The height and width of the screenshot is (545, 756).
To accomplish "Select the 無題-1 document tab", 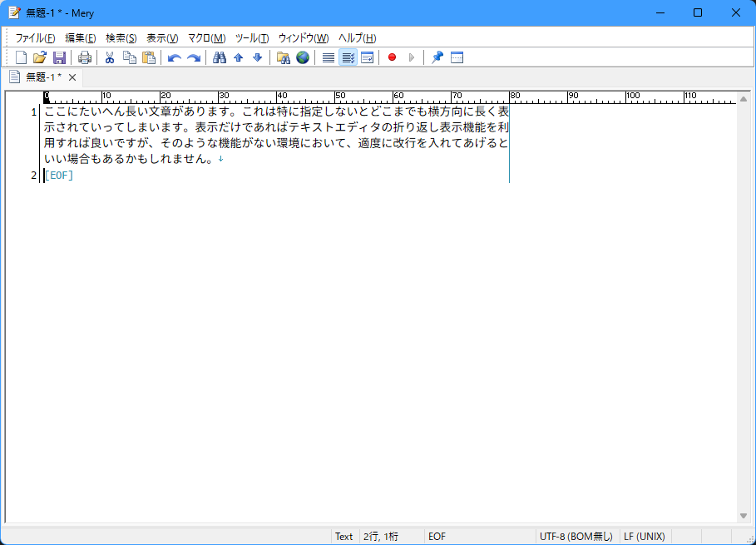I will (x=42, y=76).
